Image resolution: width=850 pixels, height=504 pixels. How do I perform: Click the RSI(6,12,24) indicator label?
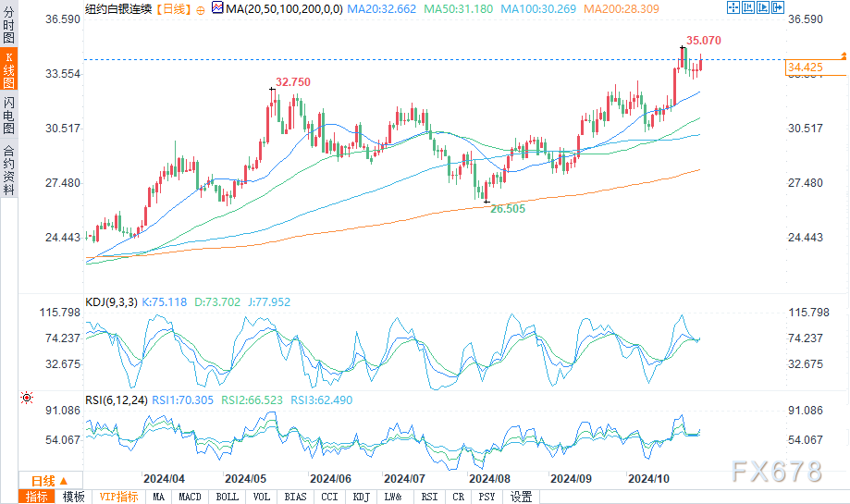[x=117, y=400]
